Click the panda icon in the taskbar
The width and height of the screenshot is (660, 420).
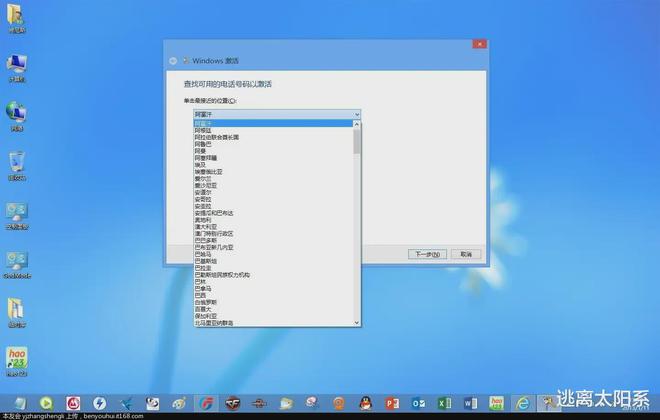click(x=152, y=404)
